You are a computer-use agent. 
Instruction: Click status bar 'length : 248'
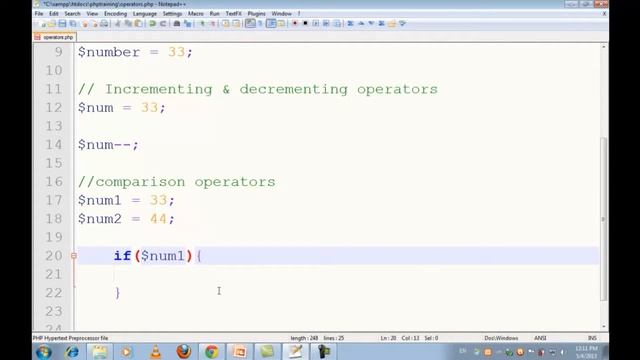[x=304, y=338]
